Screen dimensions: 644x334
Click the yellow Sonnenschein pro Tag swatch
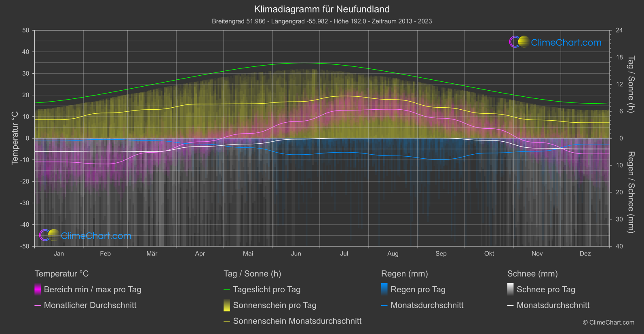(227, 305)
